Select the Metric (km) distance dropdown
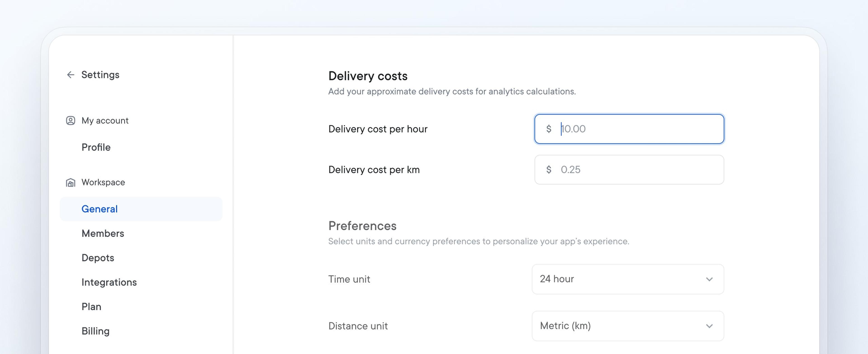 [628, 326]
